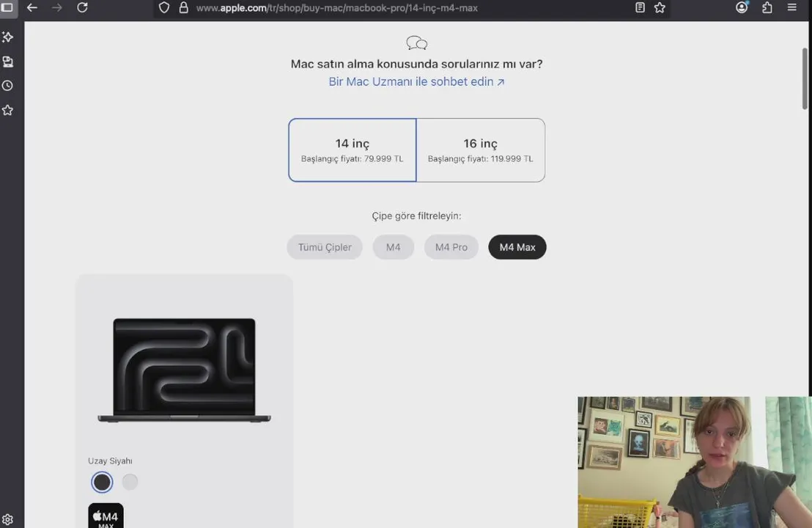Open 'Bir Mac Uzmanı ile sohbet edin' link

(x=416, y=82)
